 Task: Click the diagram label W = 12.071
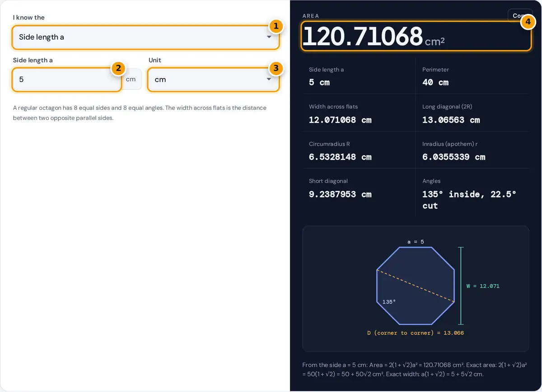click(483, 286)
